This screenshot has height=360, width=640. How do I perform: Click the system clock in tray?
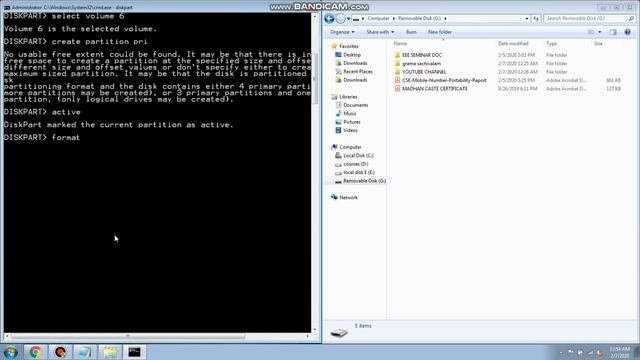click(620, 352)
